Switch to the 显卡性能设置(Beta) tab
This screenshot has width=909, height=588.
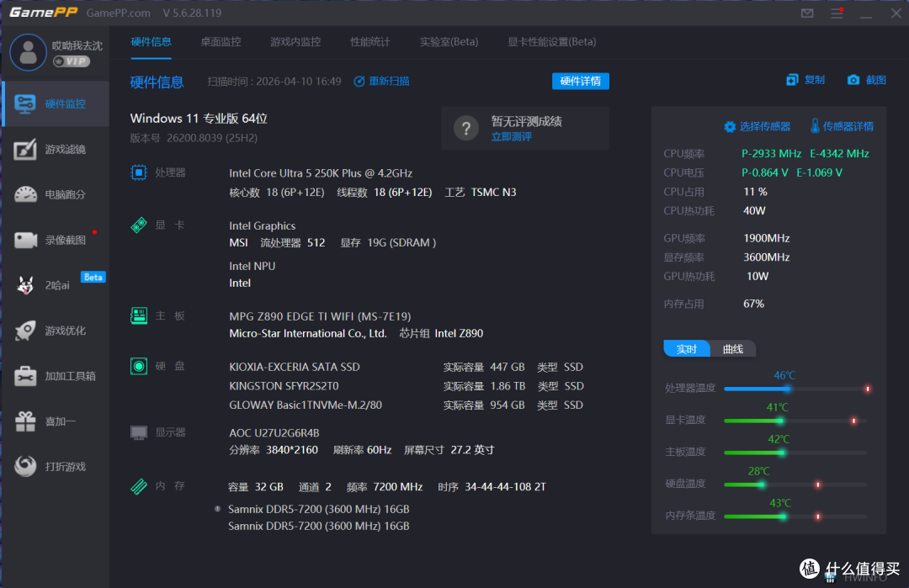[x=552, y=42]
